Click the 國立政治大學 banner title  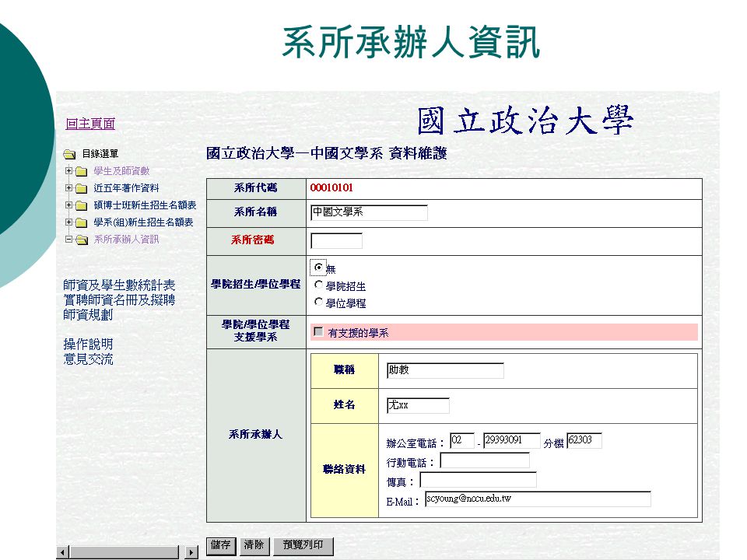click(x=525, y=121)
